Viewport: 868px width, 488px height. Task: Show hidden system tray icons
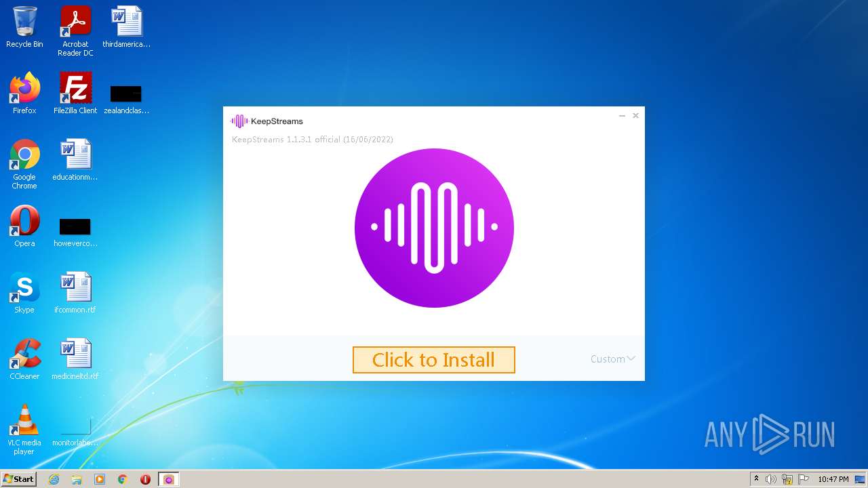click(757, 479)
